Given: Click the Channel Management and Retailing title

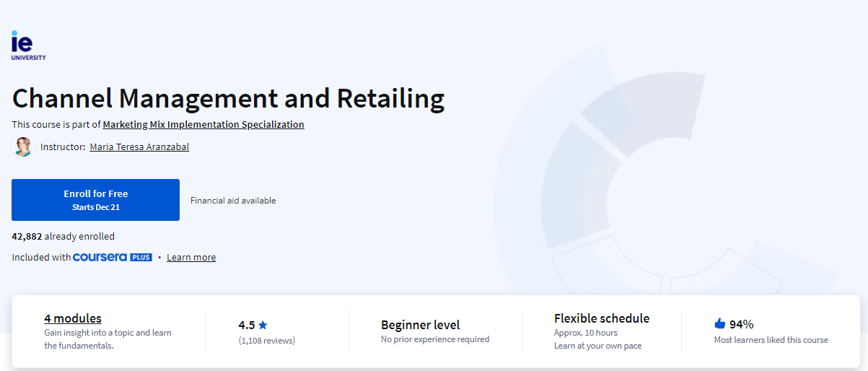Looking at the screenshot, I should tap(228, 98).
